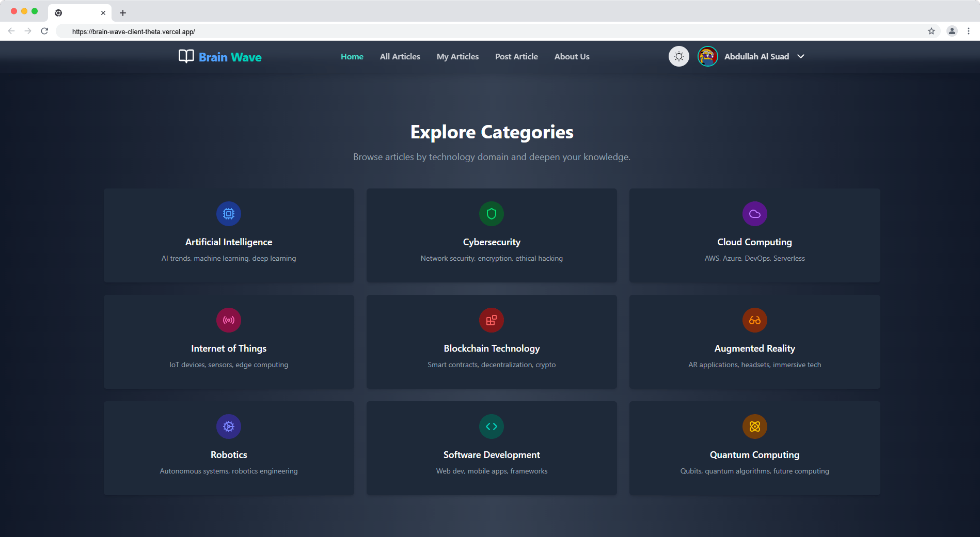
Task: Navigate to the Post Article page
Action: coord(516,57)
